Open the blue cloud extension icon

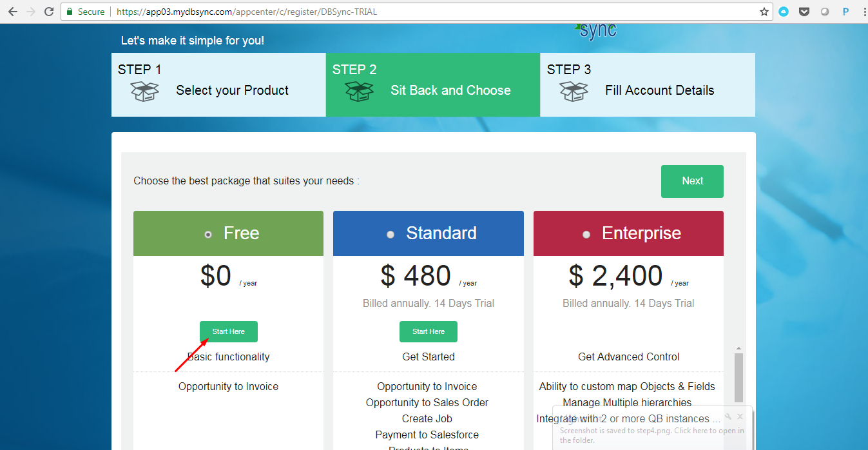(784, 12)
